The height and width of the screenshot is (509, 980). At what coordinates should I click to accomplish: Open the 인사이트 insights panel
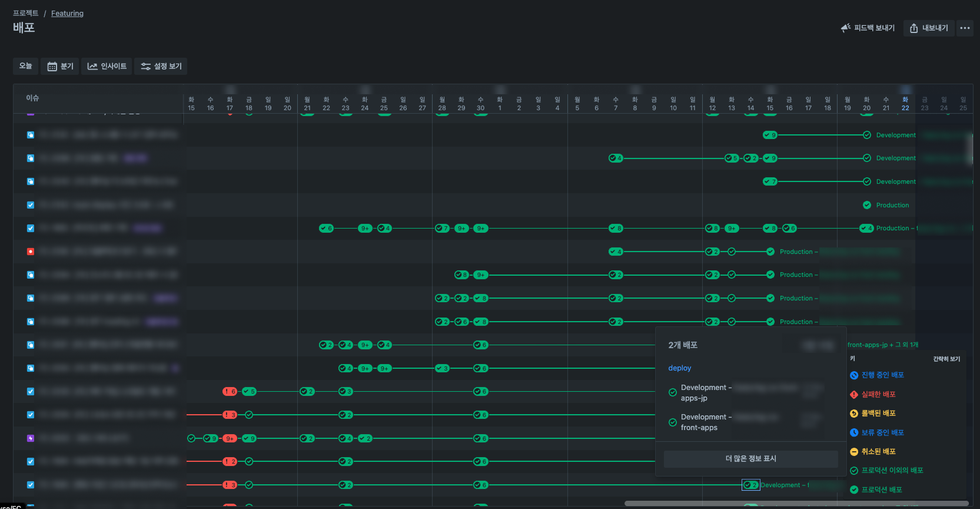point(107,66)
